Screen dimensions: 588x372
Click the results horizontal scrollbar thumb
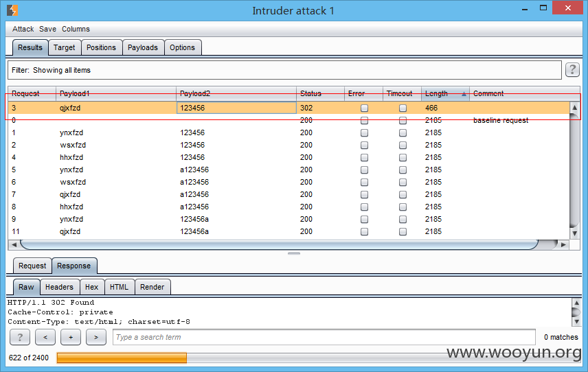(280, 244)
